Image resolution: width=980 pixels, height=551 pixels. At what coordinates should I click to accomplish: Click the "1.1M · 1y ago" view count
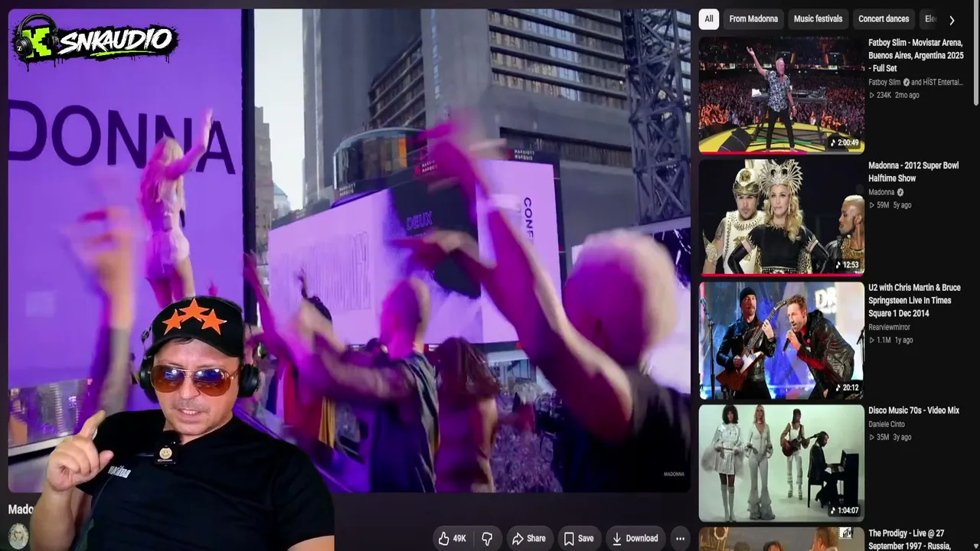click(890, 340)
